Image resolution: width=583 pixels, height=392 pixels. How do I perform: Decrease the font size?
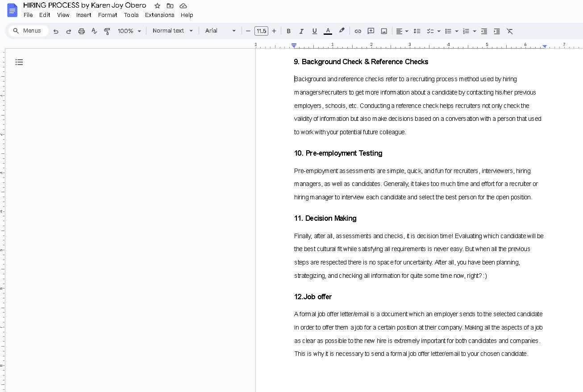pyautogui.click(x=248, y=31)
